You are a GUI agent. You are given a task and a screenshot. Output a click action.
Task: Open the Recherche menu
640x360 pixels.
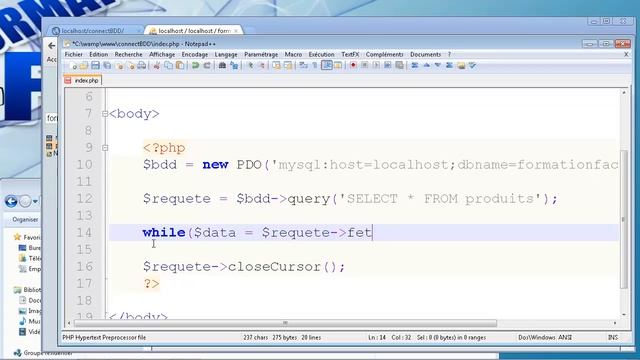(x=128, y=54)
